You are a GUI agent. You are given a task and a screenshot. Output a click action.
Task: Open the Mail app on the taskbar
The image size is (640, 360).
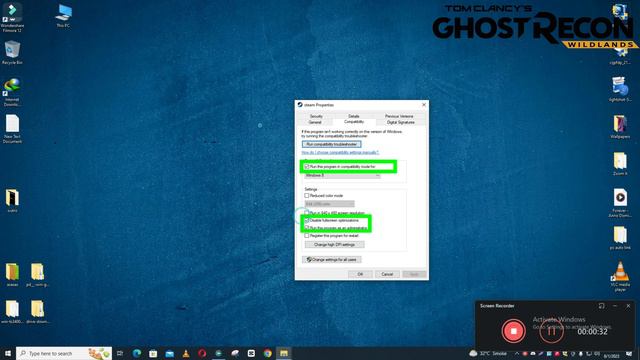169,353
